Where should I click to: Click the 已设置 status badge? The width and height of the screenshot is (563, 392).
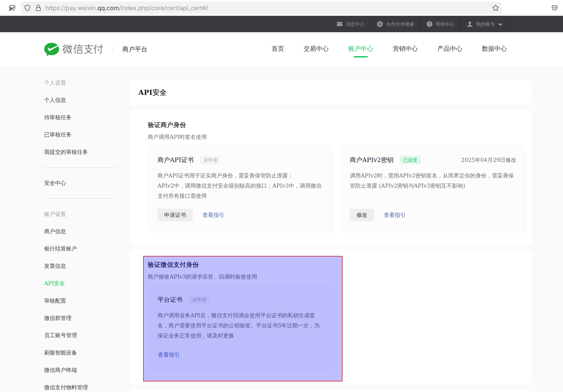(x=410, y=160)
